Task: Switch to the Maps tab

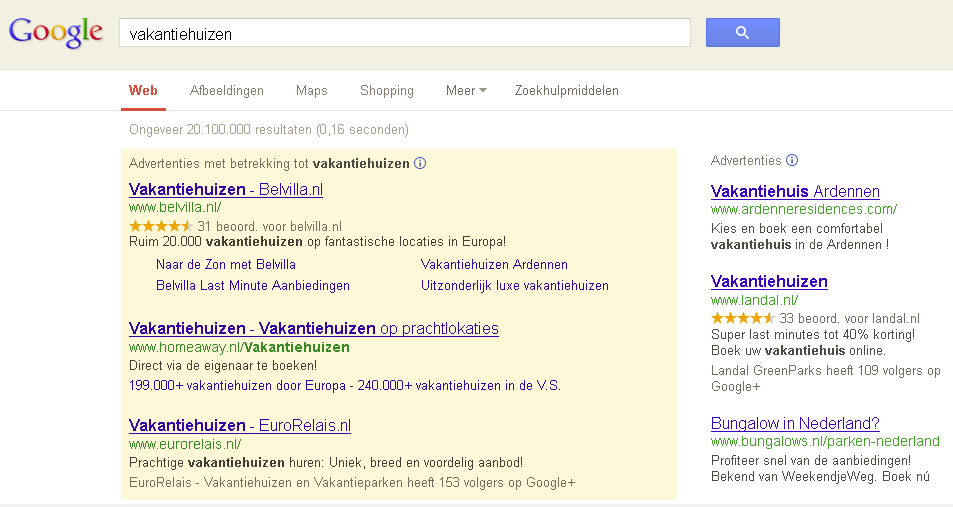Action: coord(312,91)
